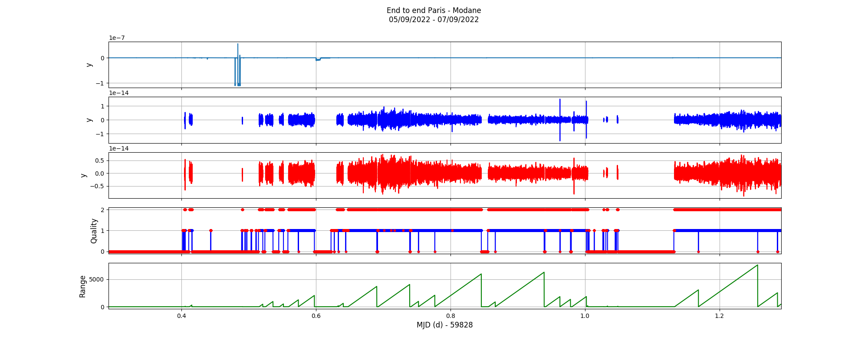Select the "Range" y-axis label
The height and width of the screenshot is (347, 868).
coord(82,286)
